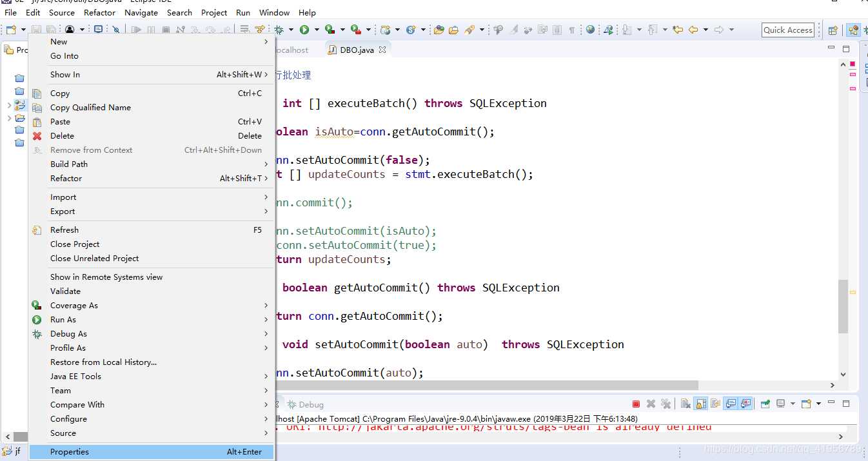Switch to the DBO.java editor tab

[x=357, y=50]
